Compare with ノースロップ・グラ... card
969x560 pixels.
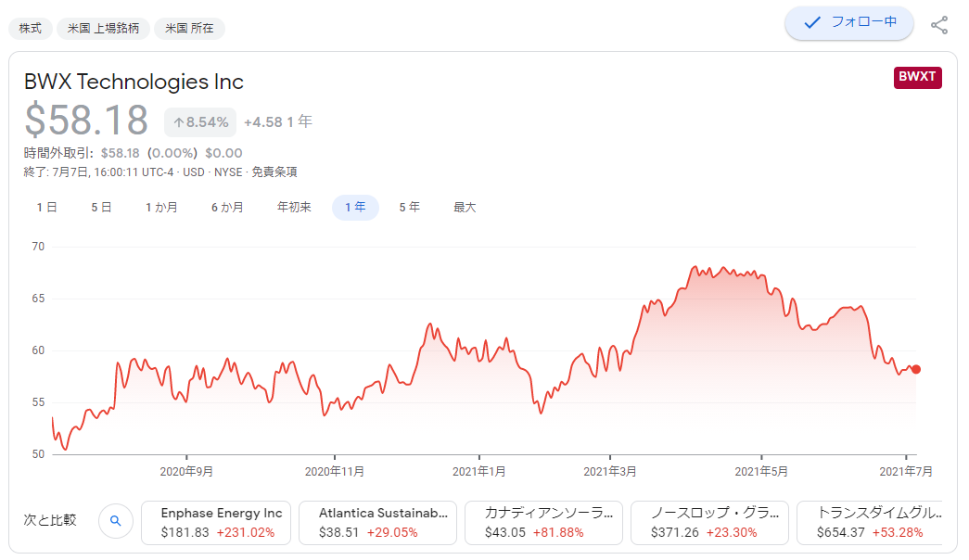point(709,522)
